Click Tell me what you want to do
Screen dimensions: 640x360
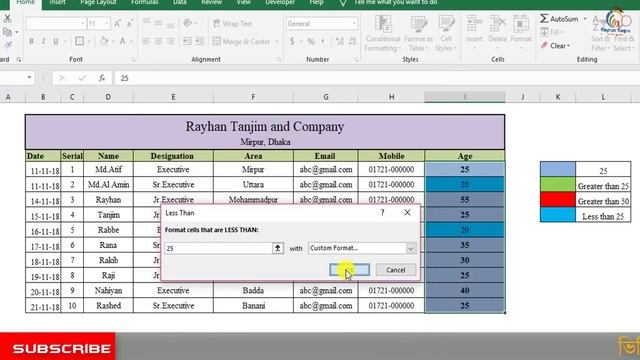[x=396, y=2]
